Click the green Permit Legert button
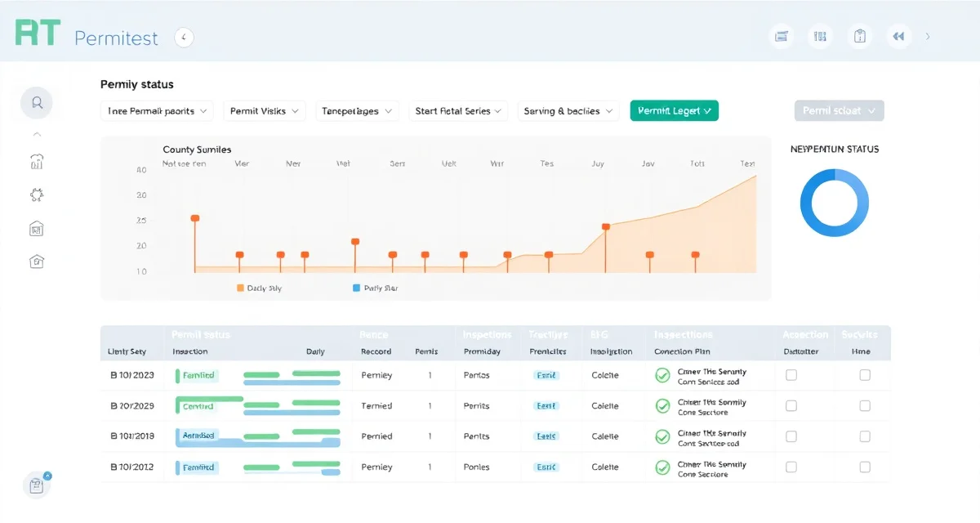This screenshot has height=523, width=980. pyautogui.click(x=674, y=111)
